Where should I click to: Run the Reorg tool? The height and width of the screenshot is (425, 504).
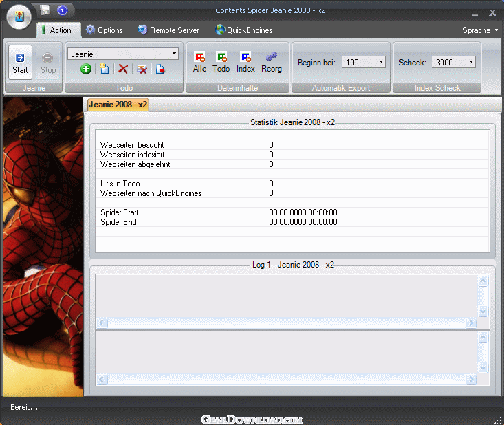tap(272, 62)
